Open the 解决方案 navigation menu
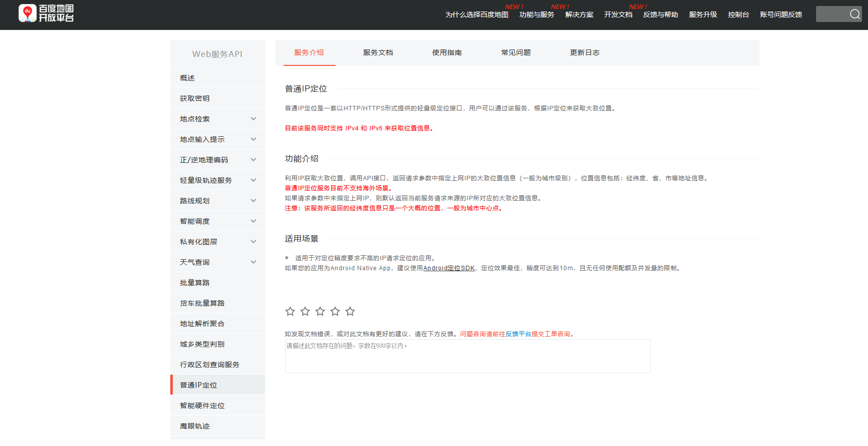This screenshot has height=446, width=868. point(579,14)
